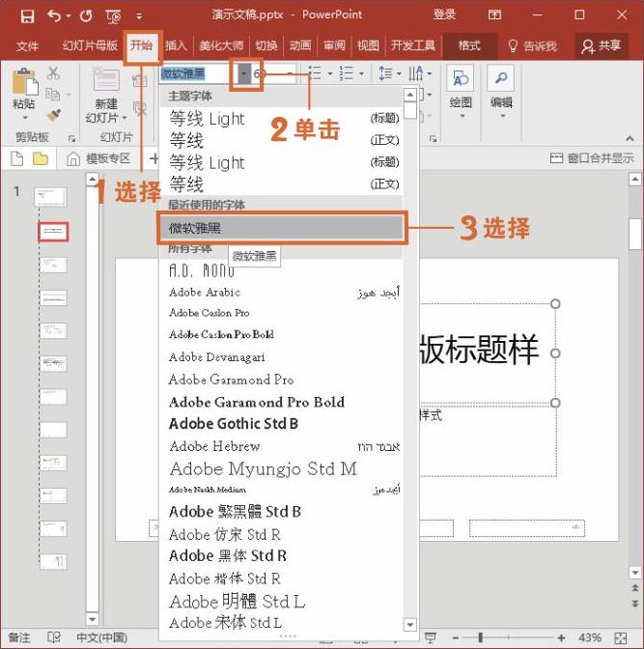Click the Copy icon
Screen dimensions: 644x649
[53, 95]
